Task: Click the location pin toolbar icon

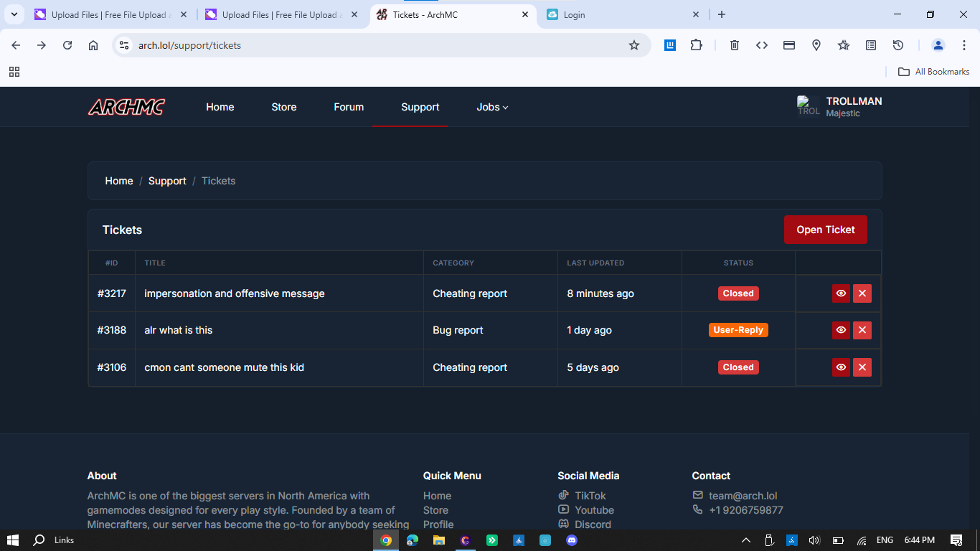Action: tap(816, 45)
